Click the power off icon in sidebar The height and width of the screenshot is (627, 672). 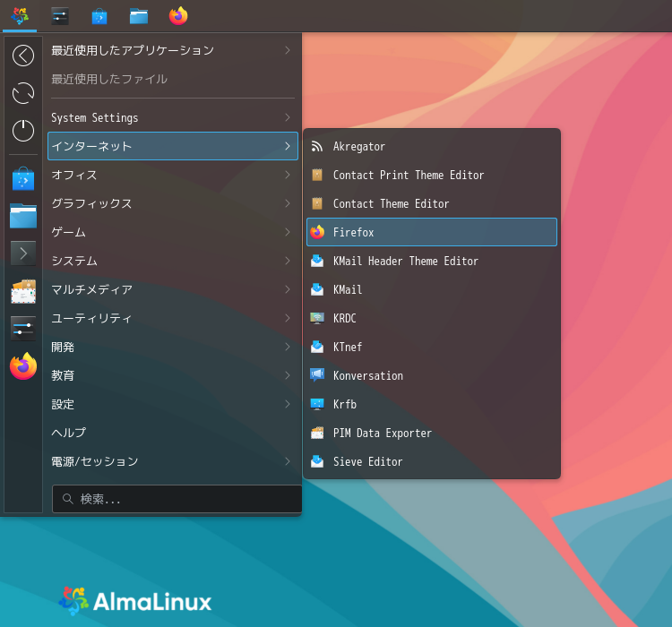(23, 130)
